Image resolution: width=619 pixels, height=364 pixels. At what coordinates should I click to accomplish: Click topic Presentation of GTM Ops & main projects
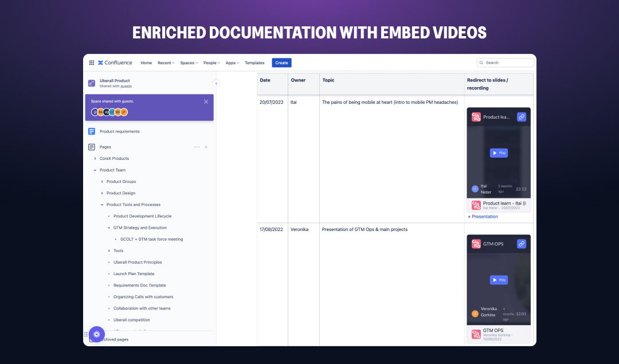[x=365, y=229]
